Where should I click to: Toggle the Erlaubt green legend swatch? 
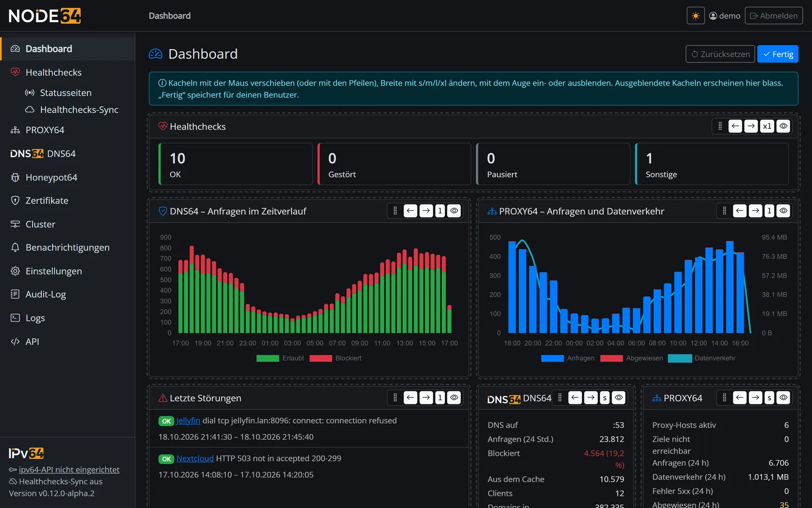pyautogui.click(x=267, y=358)
